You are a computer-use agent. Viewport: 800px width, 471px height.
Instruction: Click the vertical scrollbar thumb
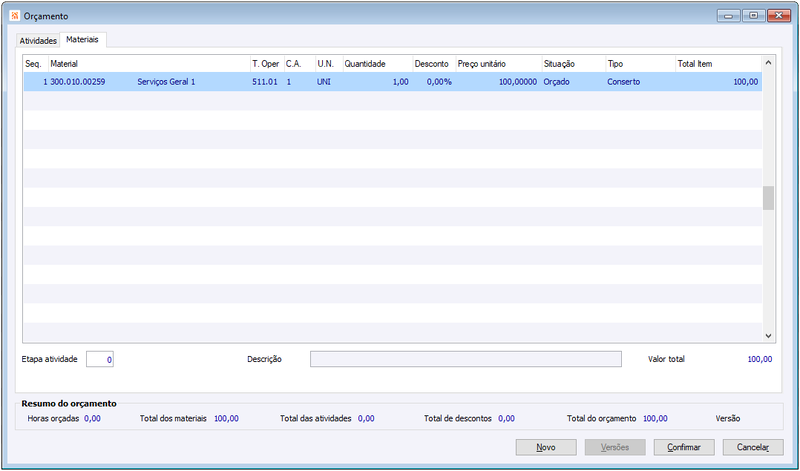click(x=768, y=198)
